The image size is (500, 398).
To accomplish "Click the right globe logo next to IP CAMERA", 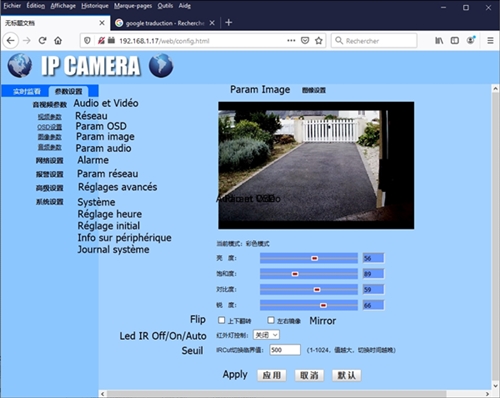I will point(161,65).
